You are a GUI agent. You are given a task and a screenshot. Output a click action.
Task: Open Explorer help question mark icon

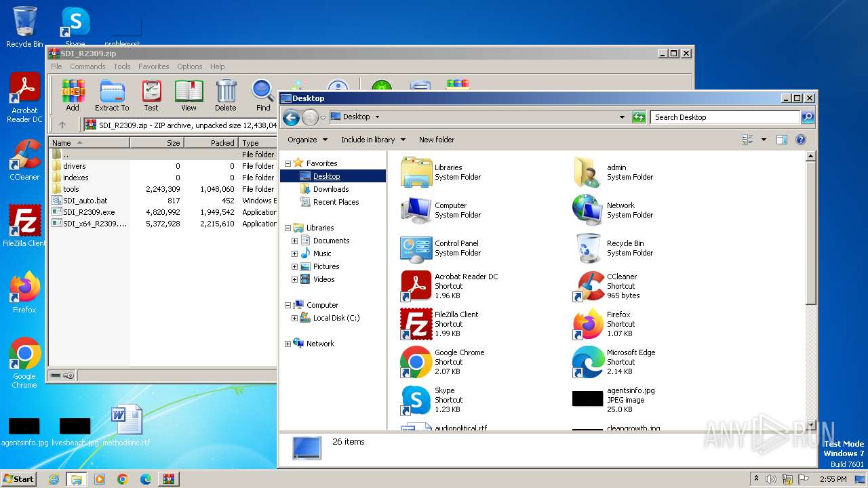[x=800, y=140]
